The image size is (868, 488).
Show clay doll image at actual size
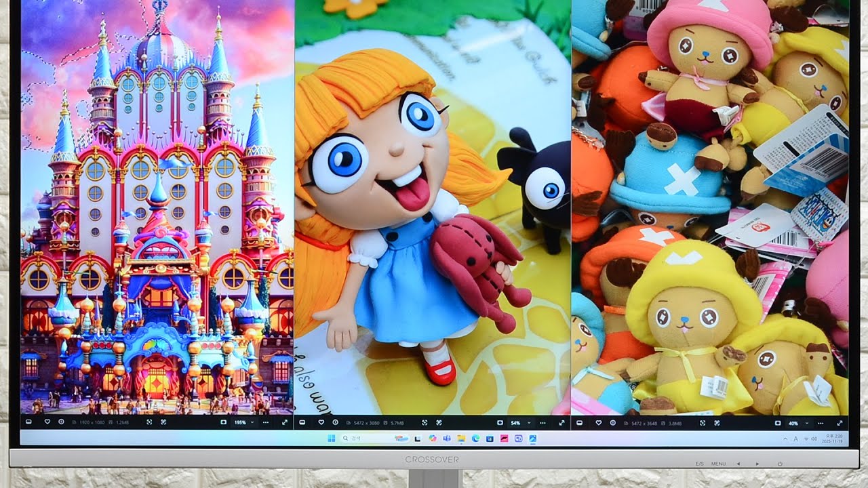click(439, 423)
